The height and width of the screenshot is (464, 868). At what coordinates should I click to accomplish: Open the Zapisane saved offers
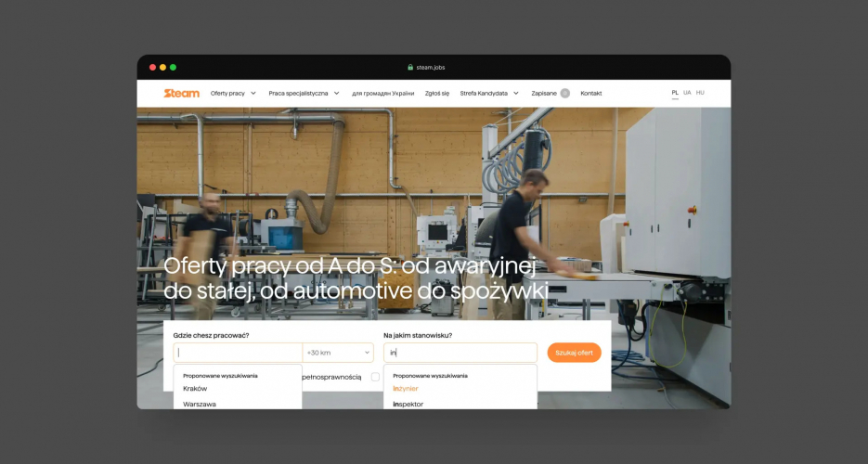click(544, 94)
